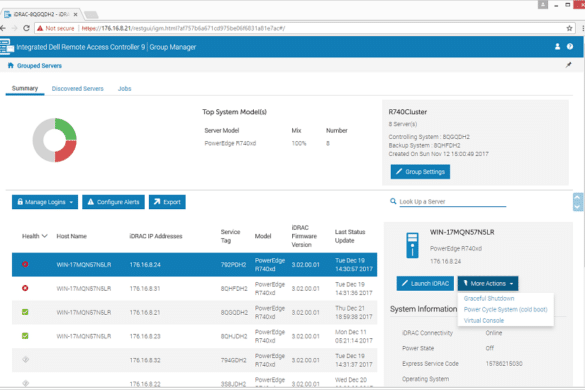Select Graceful Shutdown from the menu
This screenshot has width=585, height=390.
pos(489,298)
